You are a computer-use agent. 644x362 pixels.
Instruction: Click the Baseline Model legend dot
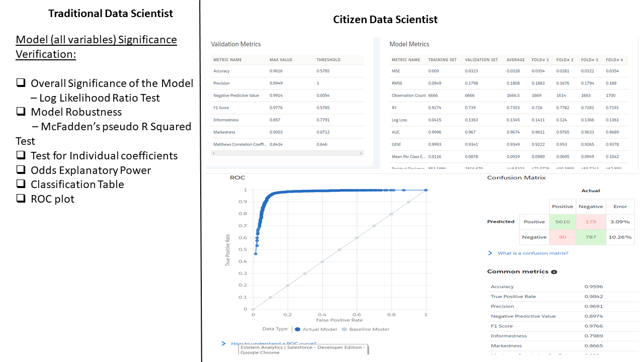pyautogui.click(x=345, y=329)
